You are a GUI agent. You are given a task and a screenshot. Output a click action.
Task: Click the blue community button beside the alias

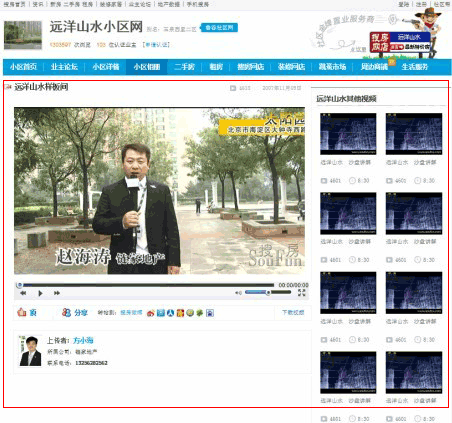click(x=219, y=28)
